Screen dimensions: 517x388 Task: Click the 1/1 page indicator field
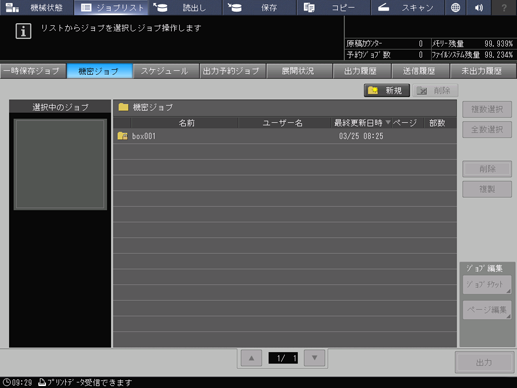tap(283, 358)
